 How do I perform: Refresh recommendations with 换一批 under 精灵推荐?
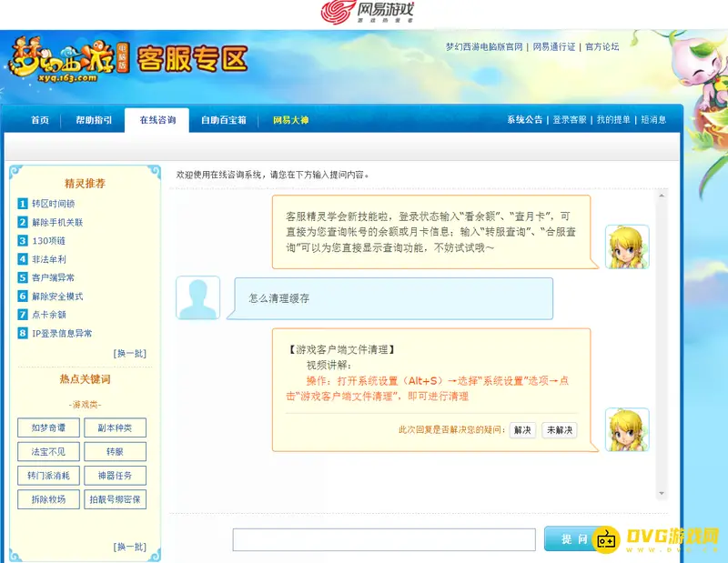click(130, 354)
